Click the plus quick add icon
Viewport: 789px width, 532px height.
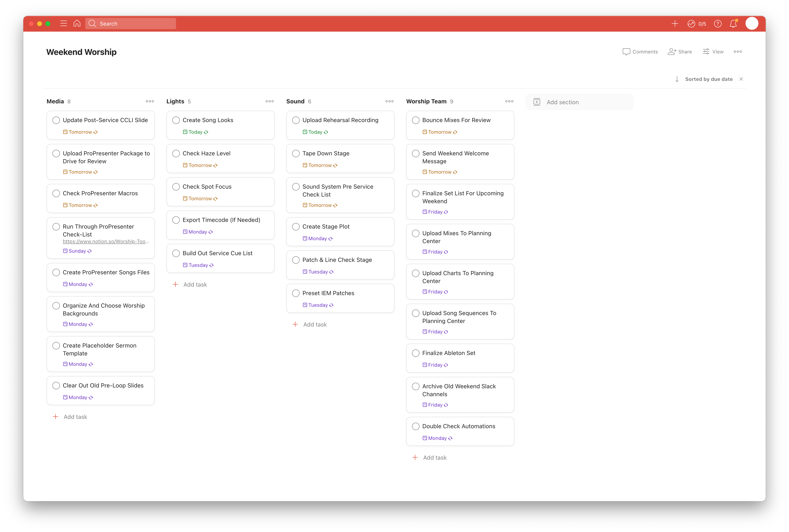tap(675, 24)
